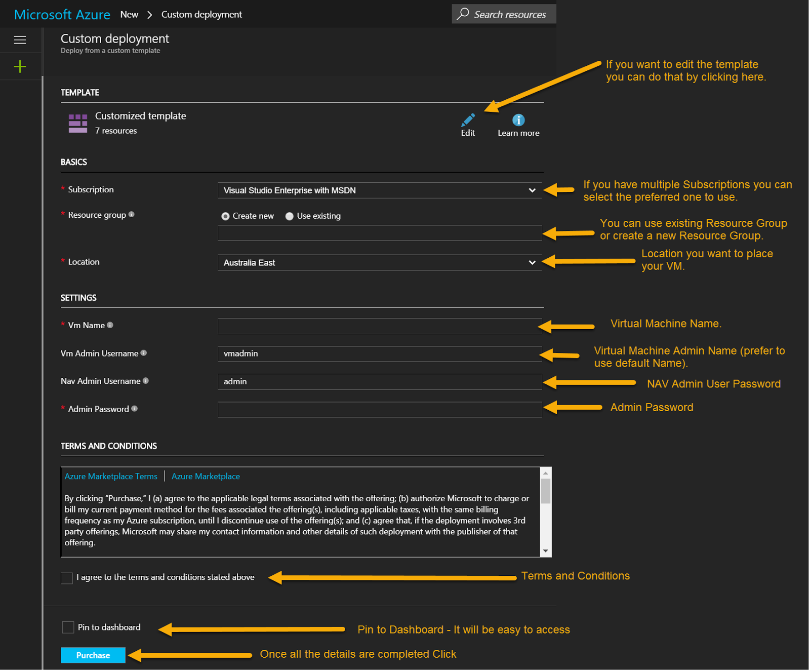Enable the Pin to dashboard checkbox
This screenshot has height=672, width=810.
pyautogui.click(x=68, y=627)
